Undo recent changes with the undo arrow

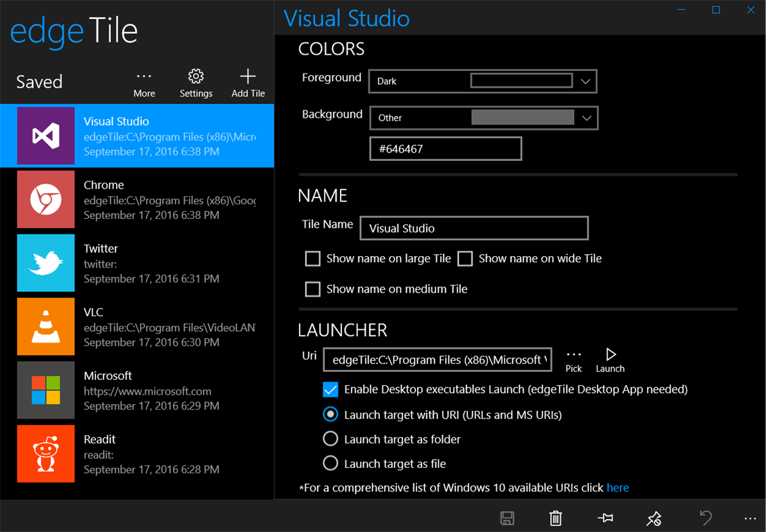pos(706,518)
